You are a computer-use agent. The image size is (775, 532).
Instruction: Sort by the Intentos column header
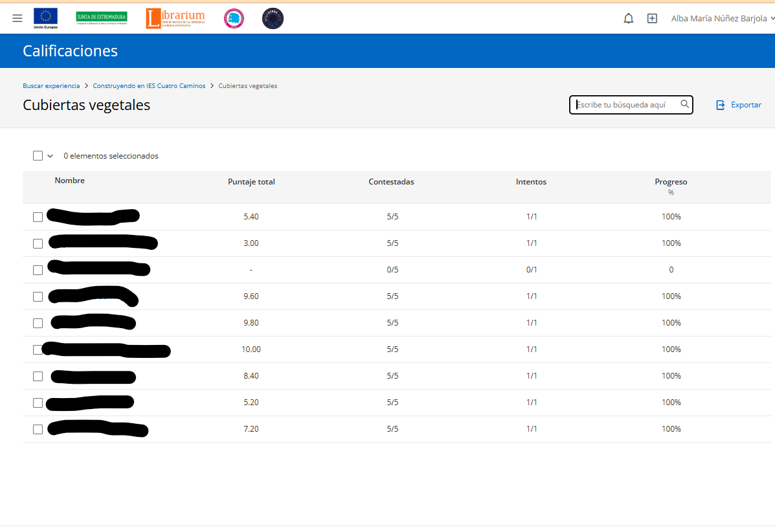point(532,182)
